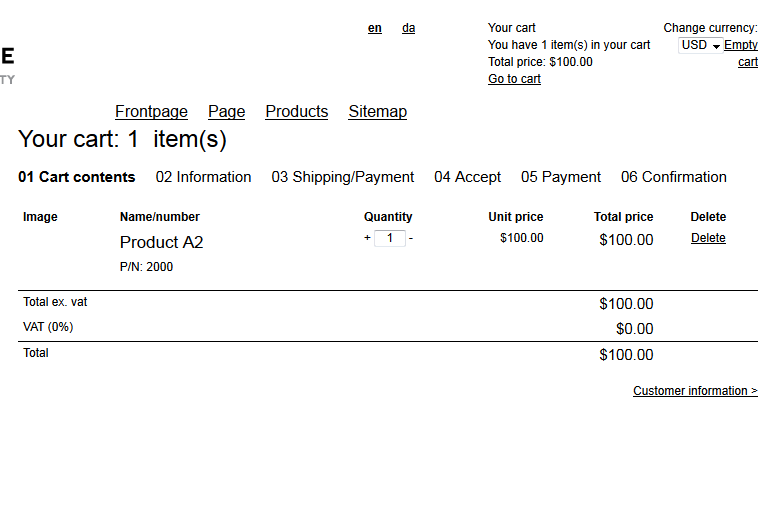Select the 04 Accept step
The width and height of the screenshot is (758, 525).
[x=467, y=177]
